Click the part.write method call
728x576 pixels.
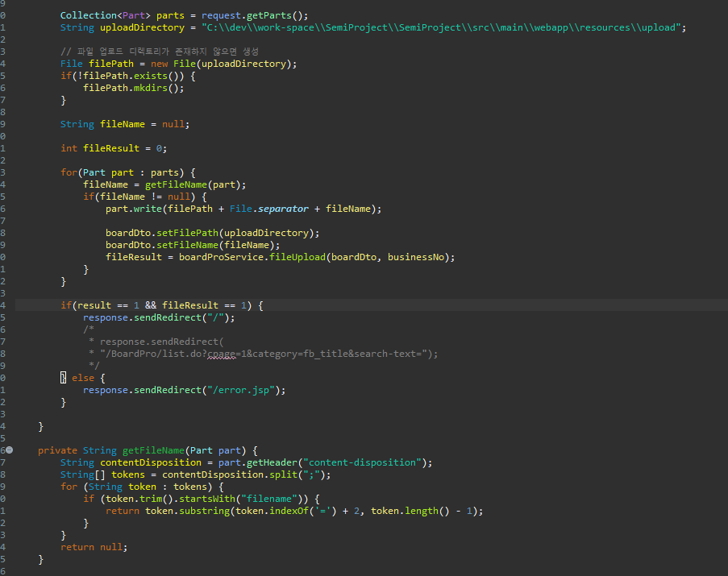click(133, 208)
